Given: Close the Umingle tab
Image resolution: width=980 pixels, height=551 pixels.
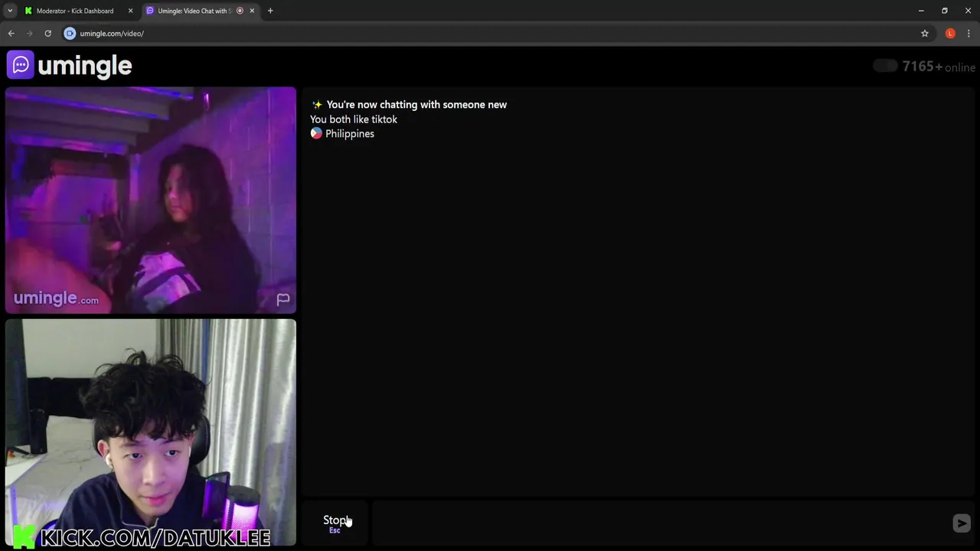Looking at the screenshot, I should [252, 11].
